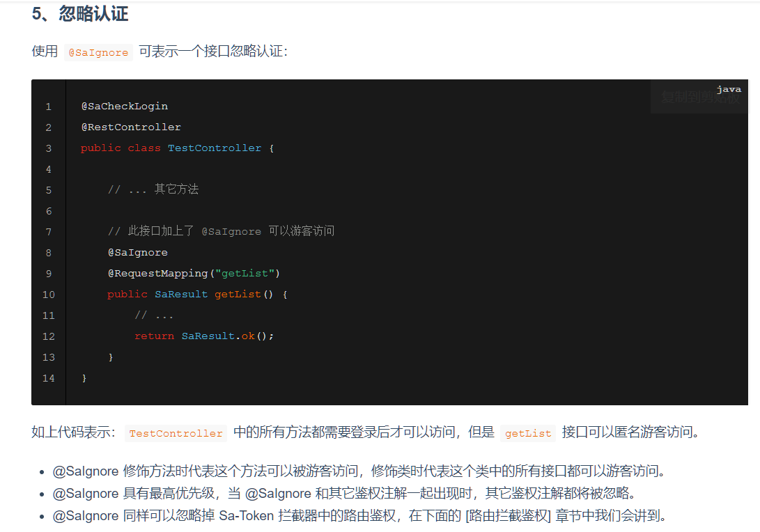Click the @SaIgnore annotation on line 8
The width and height of the screenshot is (760, 532).
point(138,253)
